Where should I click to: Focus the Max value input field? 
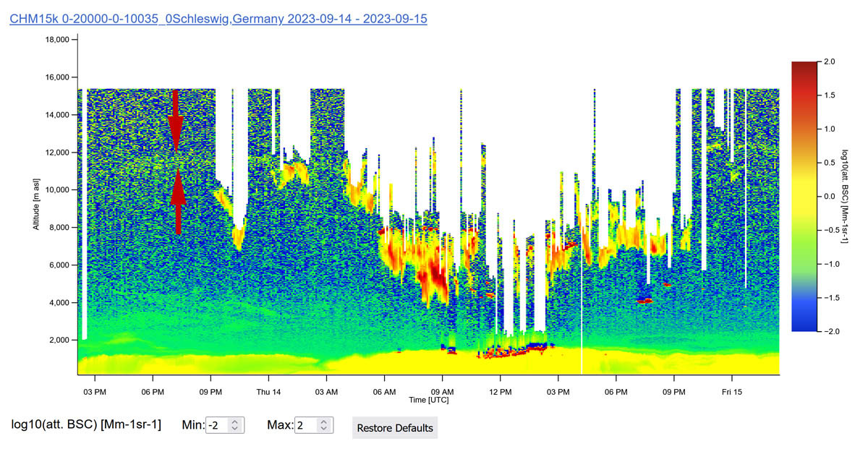(306, 425)
